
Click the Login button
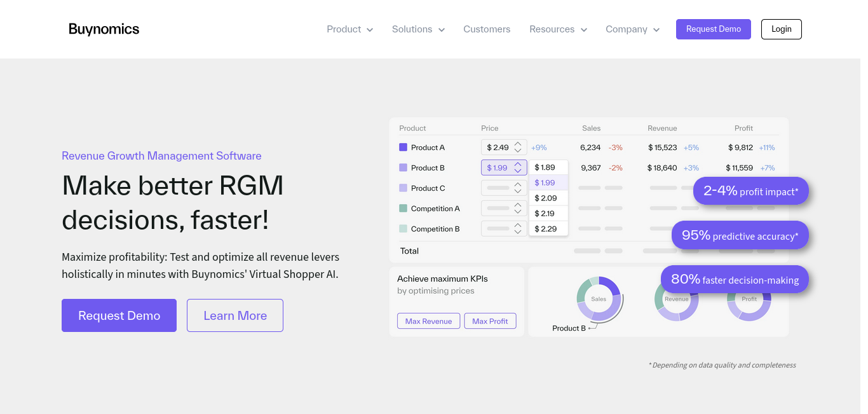[782, 29]
